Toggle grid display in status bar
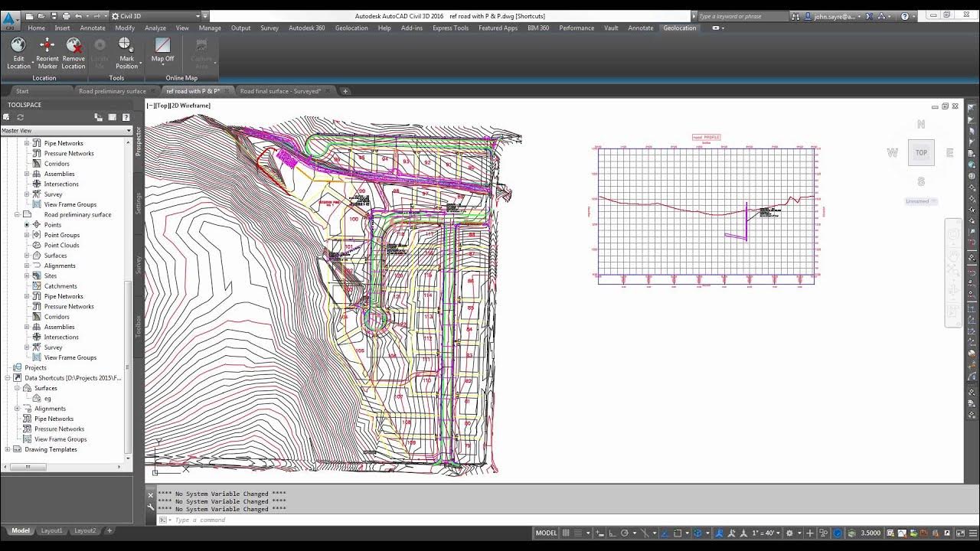The height and width of the screenshot is (551, 980). pos(567,533)
